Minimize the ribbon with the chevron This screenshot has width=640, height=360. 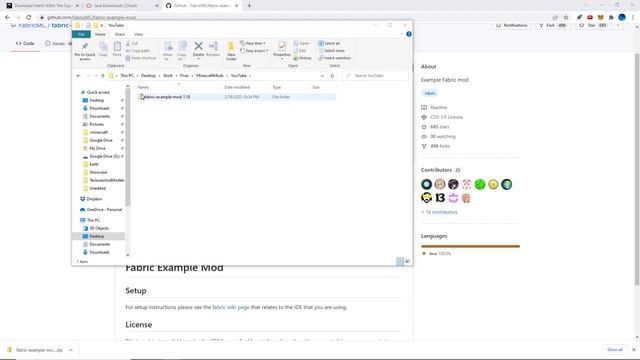click(x=401, y=34)
